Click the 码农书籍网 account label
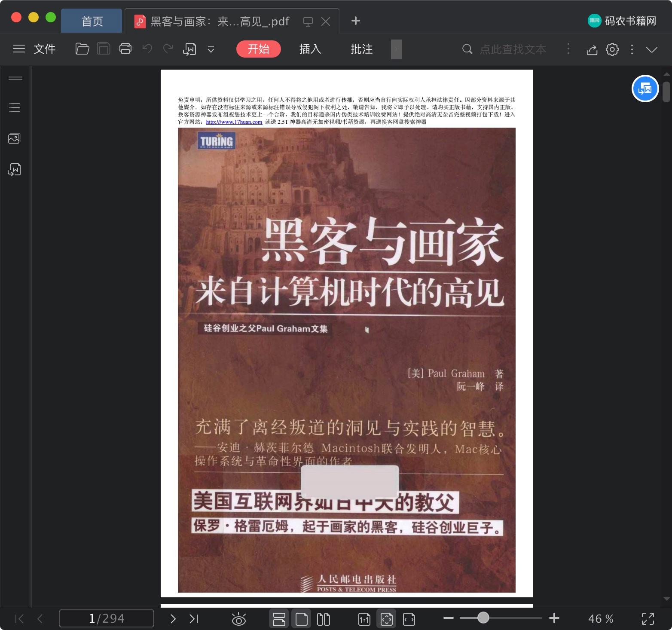Viewport: 672px width, 630px height. [630, 21]
